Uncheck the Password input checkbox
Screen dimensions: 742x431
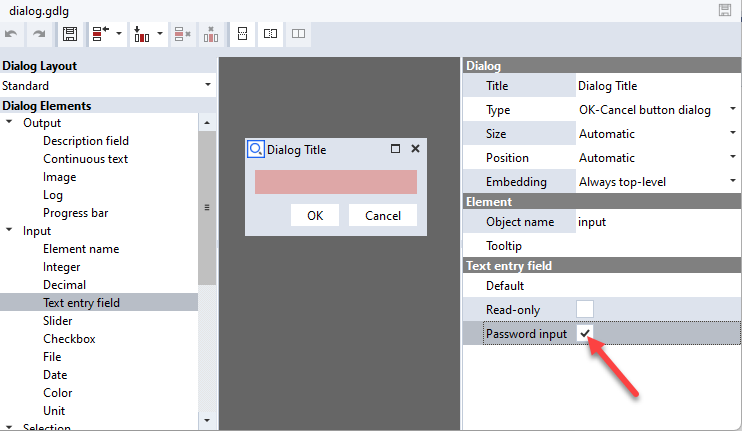point(586,333)
